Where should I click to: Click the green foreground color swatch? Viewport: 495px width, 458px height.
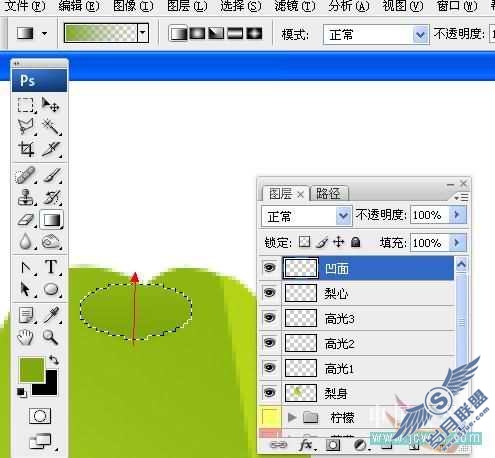(x=32, y=369)
